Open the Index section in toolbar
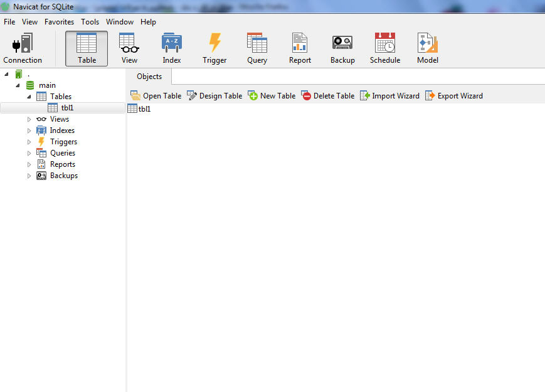The height and width of the screenshot is (392, 545). [172, 43]
